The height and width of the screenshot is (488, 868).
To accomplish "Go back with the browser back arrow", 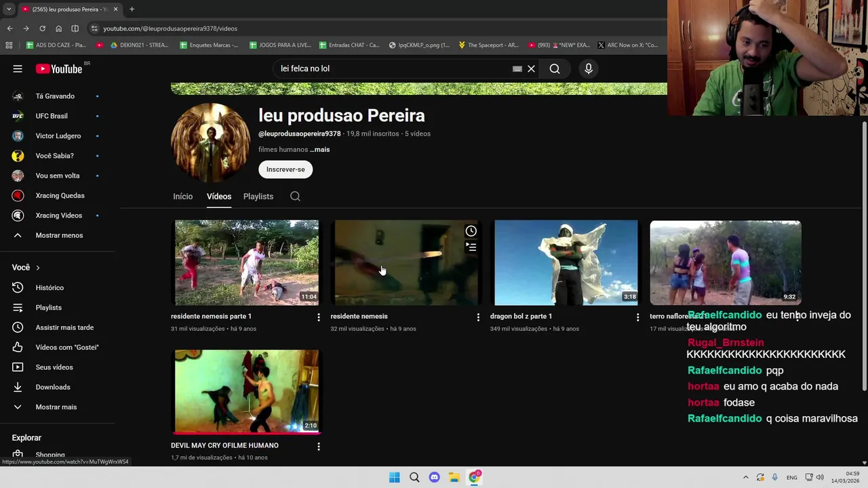I will (9, 28).
